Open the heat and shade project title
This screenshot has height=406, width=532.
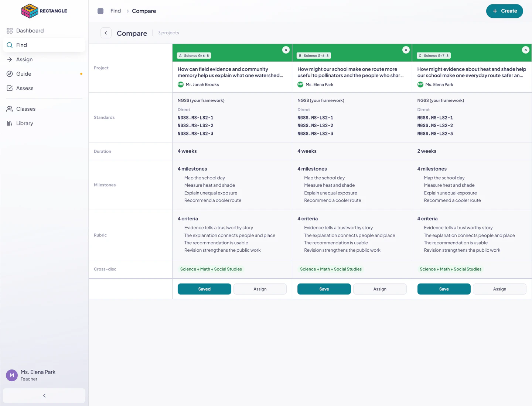(x=472, y=72)
